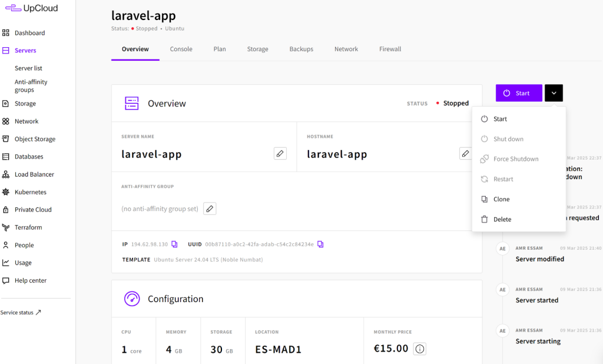Open the Firewall tab

point(390,49)
